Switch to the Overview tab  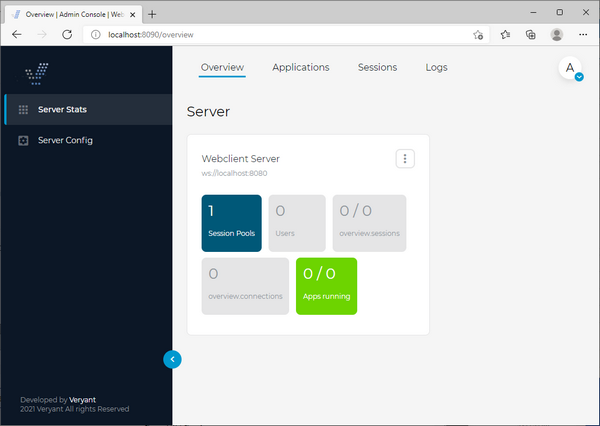click(222, 67)
